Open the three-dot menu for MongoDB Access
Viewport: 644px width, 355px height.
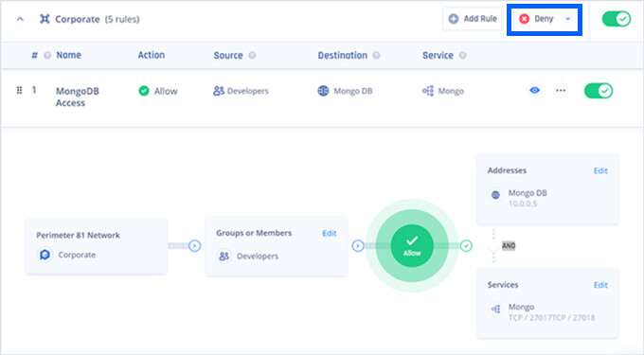[x=561, y=90]
